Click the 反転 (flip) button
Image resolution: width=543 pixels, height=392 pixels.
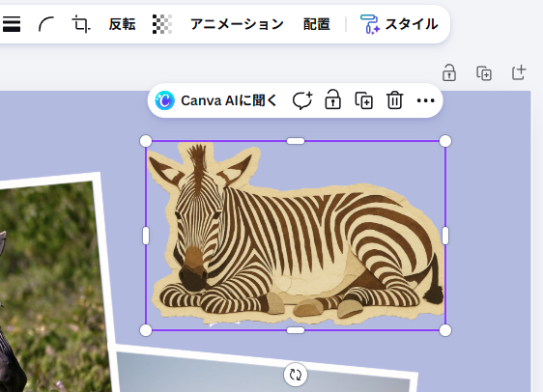(x=122, y=24)
